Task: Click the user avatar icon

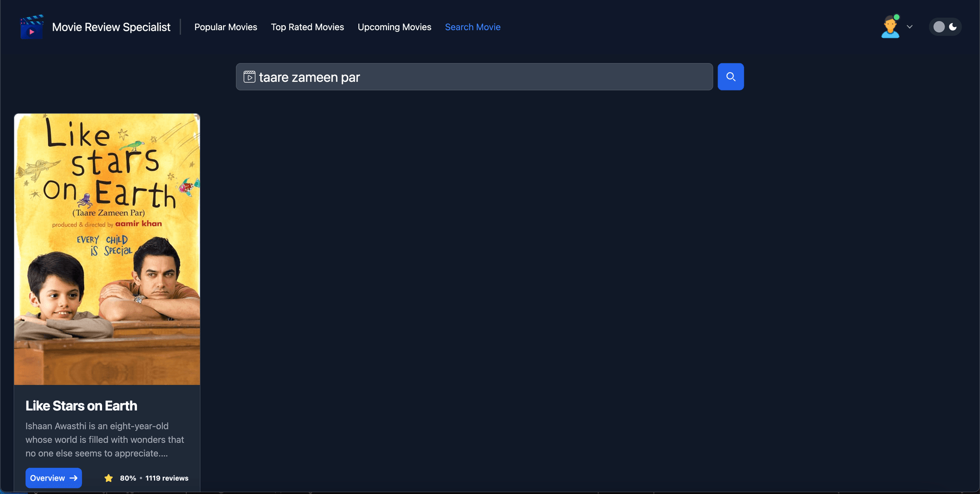Action: 890,27
